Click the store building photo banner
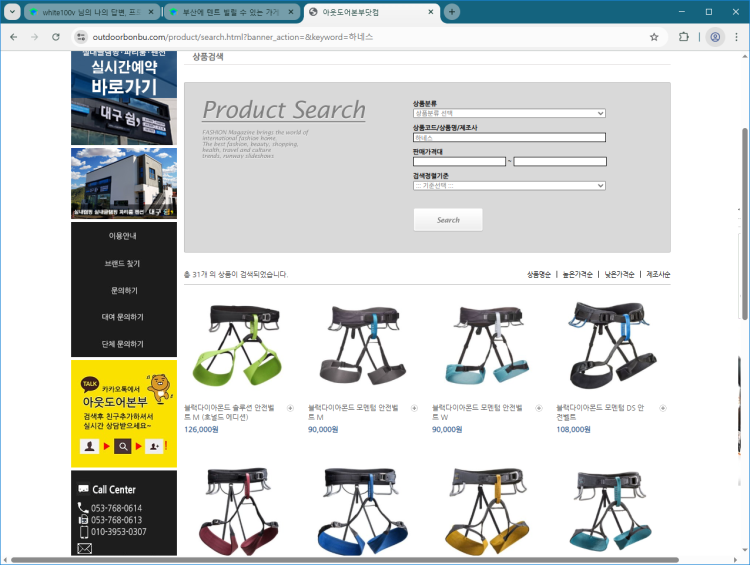This screenshot has width=750, height=565. 124,183
